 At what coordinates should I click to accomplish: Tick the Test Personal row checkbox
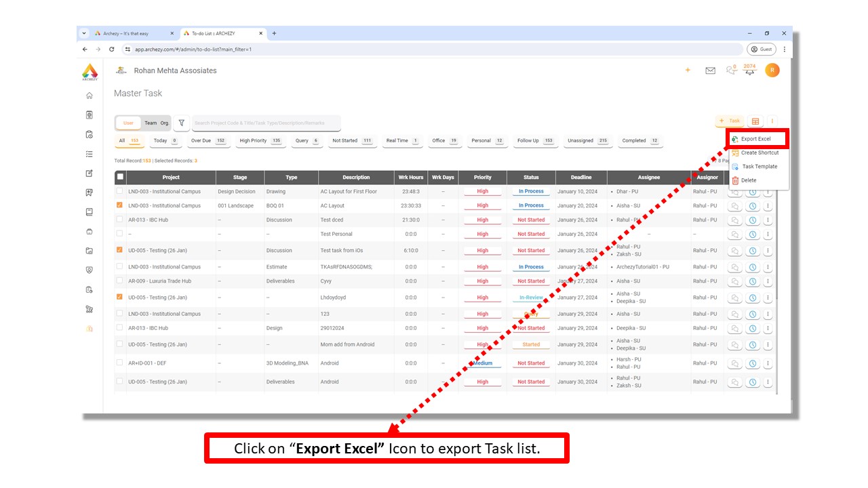pyautogui.click(x=120, y=234)
